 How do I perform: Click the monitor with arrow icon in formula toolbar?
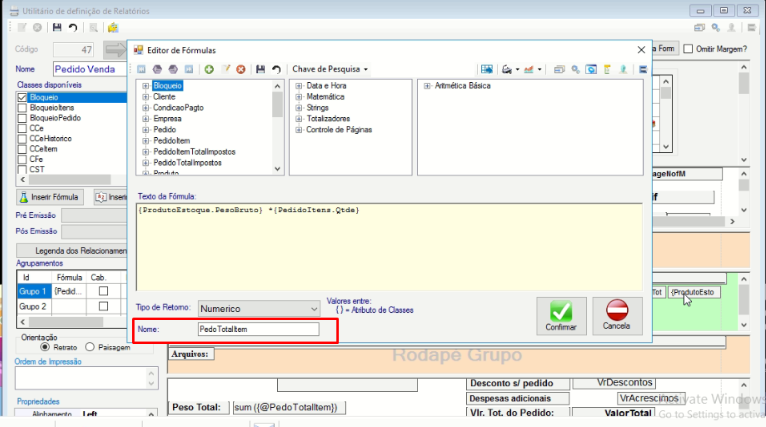(487, 69)
